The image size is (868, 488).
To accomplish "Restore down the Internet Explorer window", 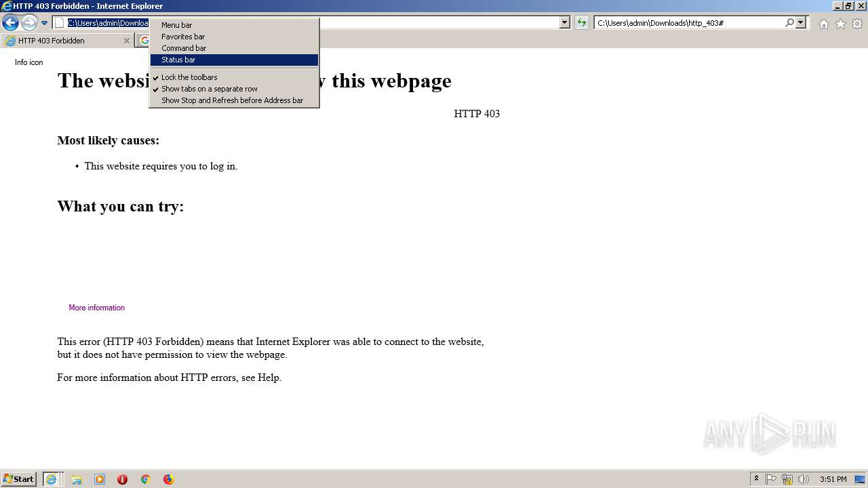I will pos(848,6).
